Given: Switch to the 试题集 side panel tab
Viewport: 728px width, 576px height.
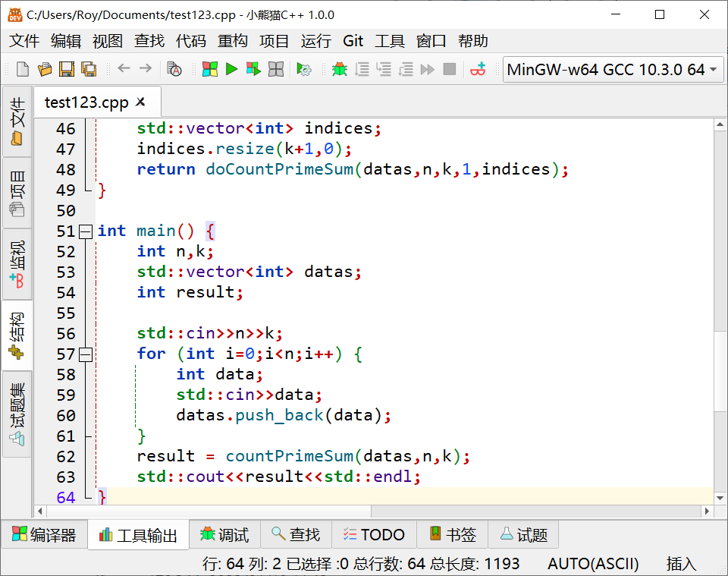Looking at the screenshot, I should (17, 414).
